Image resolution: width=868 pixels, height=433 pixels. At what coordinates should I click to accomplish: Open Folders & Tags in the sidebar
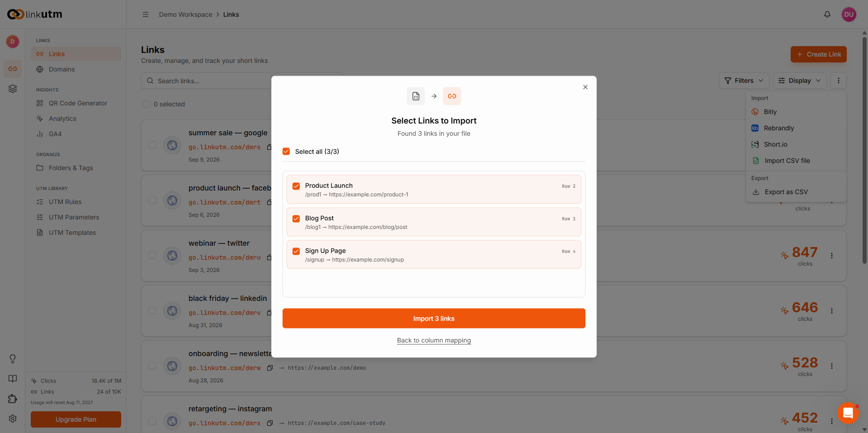[x=76, y=168]
